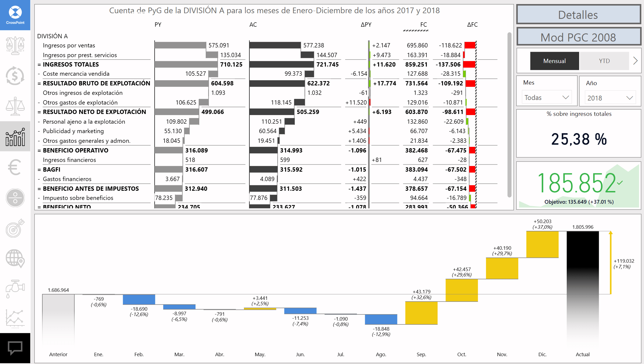Click the AC column header
Viewport: 644px width, 364px height.
tap(253, 25)
